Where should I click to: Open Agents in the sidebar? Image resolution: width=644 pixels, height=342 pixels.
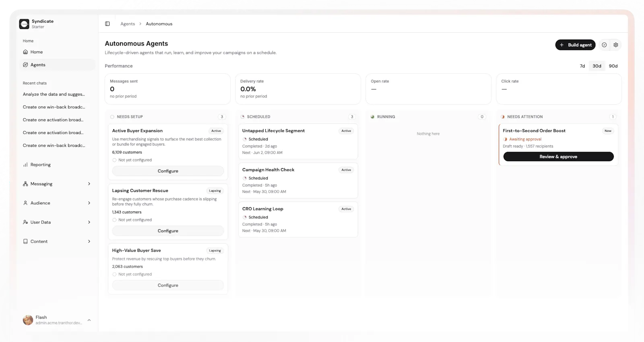[x=57, y=65]
